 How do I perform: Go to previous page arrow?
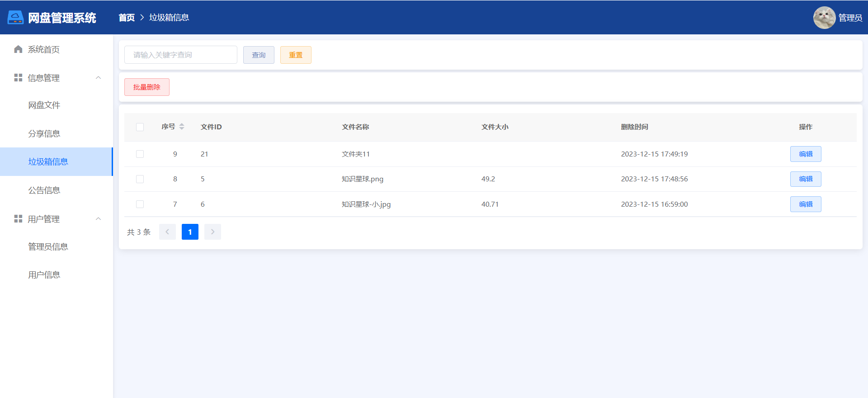pyautogui.click(x=167, y=232)
